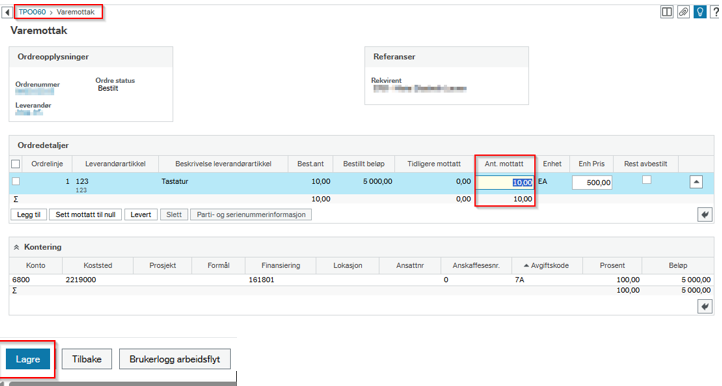Click the Tidligere mottatt column header
The height and width of the screenshot is (386, 722).
coord(434,164)
